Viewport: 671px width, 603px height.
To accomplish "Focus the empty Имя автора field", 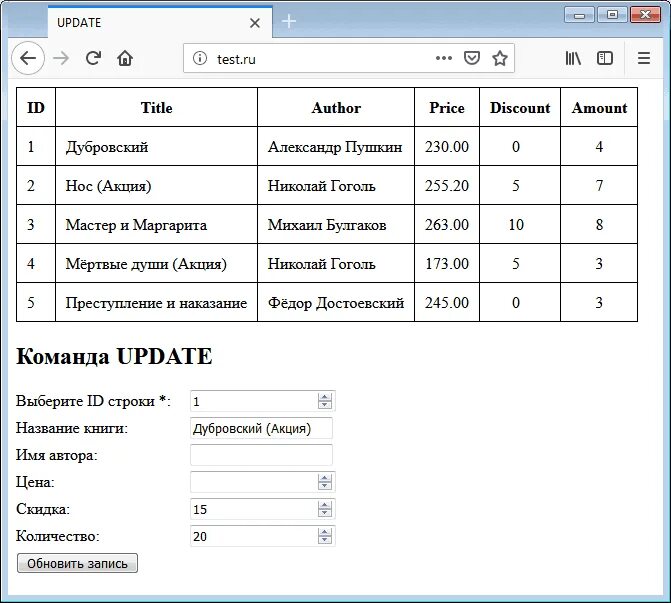I will [261, 455].
